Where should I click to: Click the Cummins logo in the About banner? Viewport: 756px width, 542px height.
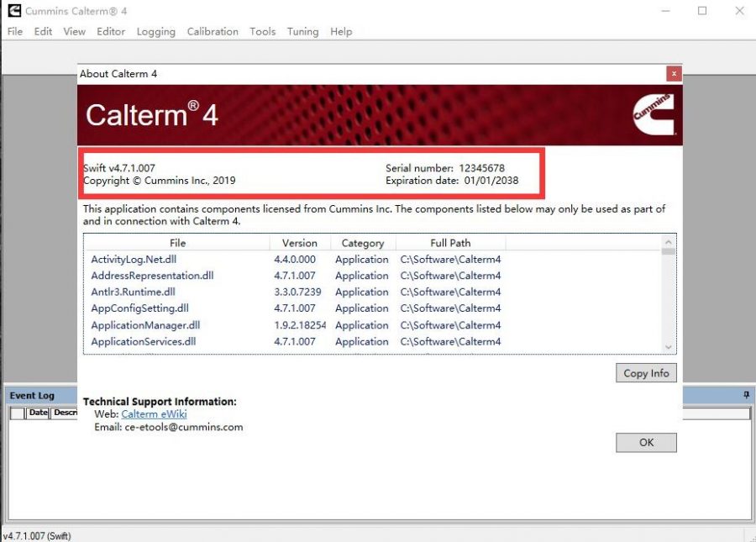(654, 114)
